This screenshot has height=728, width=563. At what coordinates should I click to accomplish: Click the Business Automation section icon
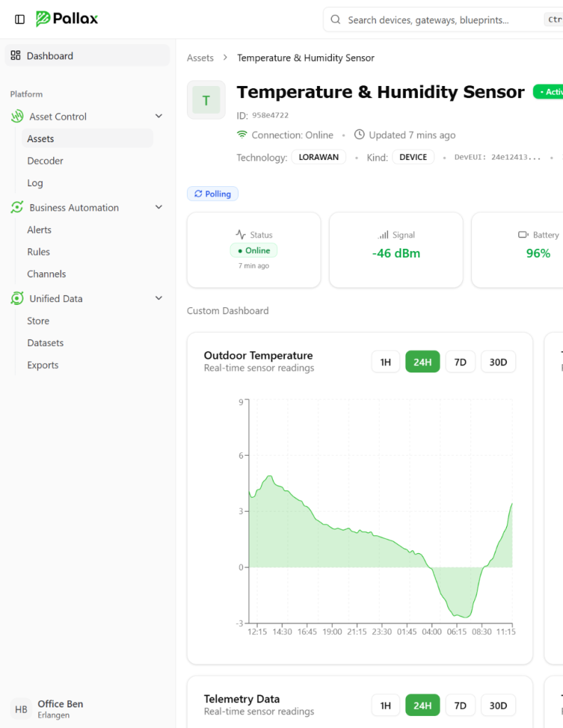coord(17,208)
